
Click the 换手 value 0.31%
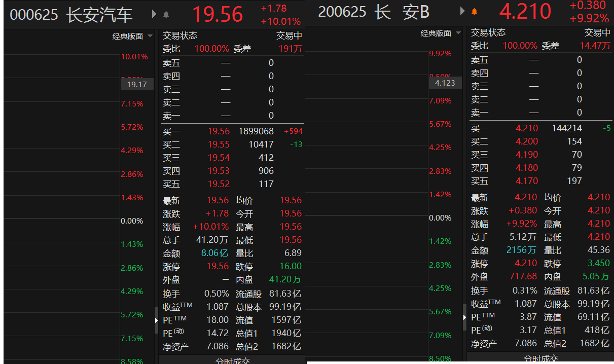(525, 291)
